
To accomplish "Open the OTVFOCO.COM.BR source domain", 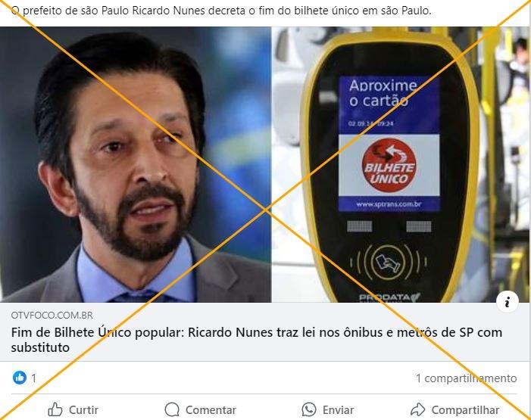I will point(52,315).
